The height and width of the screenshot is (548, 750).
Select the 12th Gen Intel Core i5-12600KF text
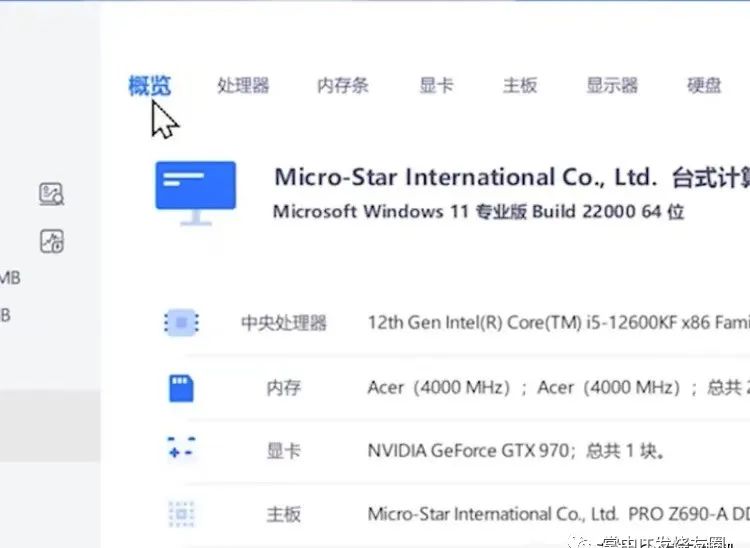pos(559,323)
